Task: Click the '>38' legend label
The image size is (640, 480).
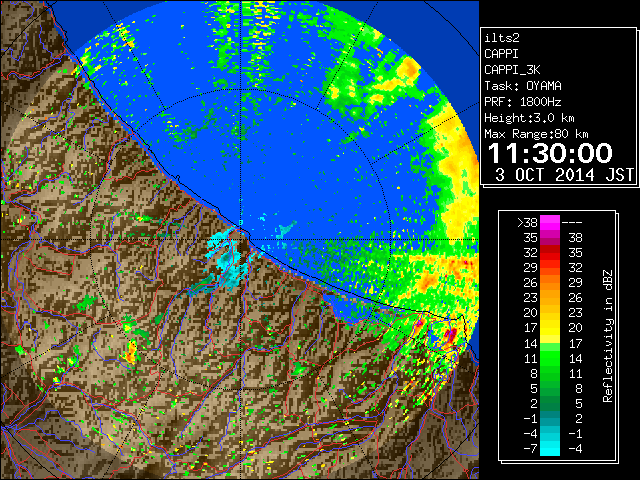Action: (x=527, y=222)
